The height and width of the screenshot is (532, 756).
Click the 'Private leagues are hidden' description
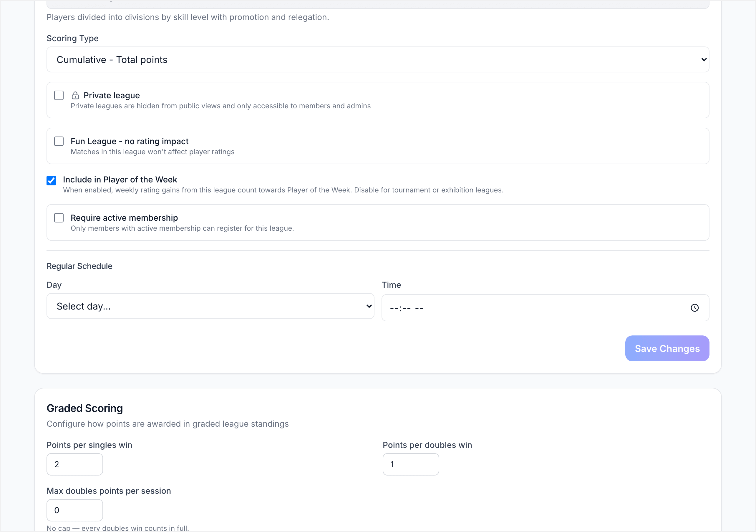220,106
